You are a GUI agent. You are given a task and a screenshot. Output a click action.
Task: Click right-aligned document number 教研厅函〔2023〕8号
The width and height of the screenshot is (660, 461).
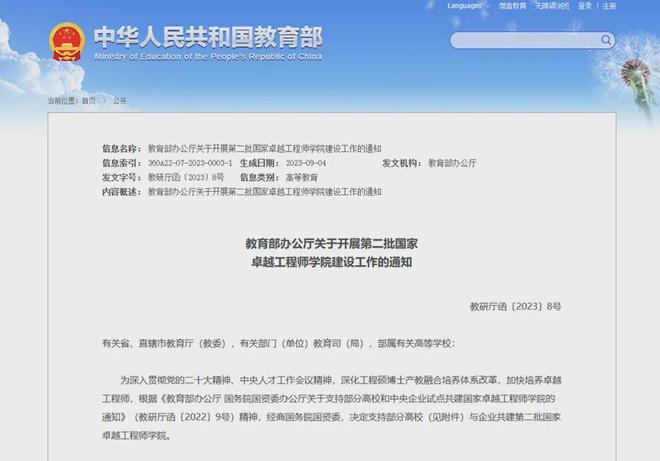pyautogui.click(x=515, y=306)
